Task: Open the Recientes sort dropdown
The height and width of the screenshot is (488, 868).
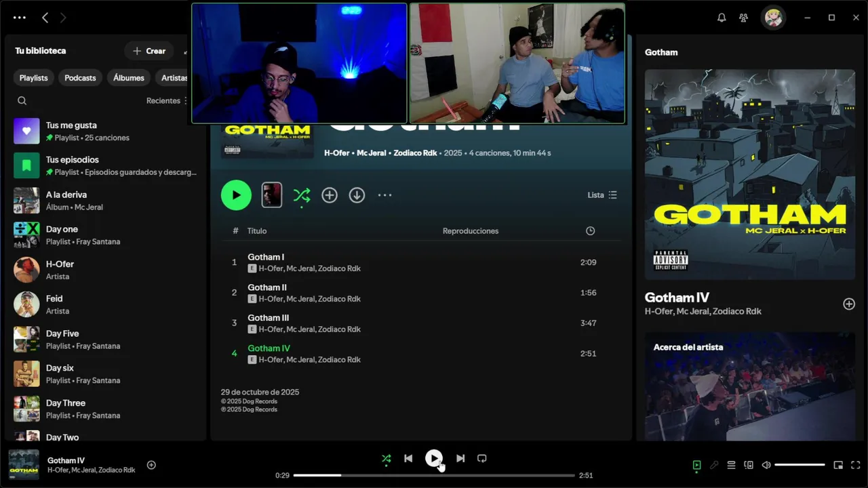Action: coord(167,100)
